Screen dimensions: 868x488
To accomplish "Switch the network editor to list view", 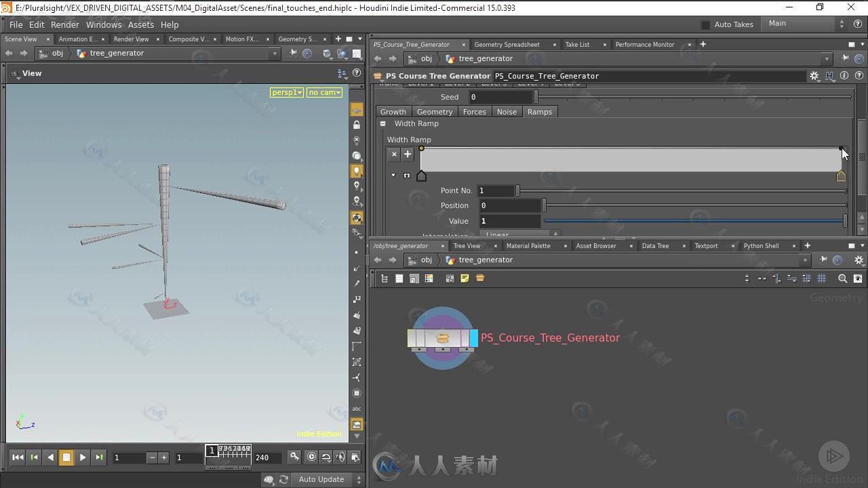I will [x=399, y=279].
